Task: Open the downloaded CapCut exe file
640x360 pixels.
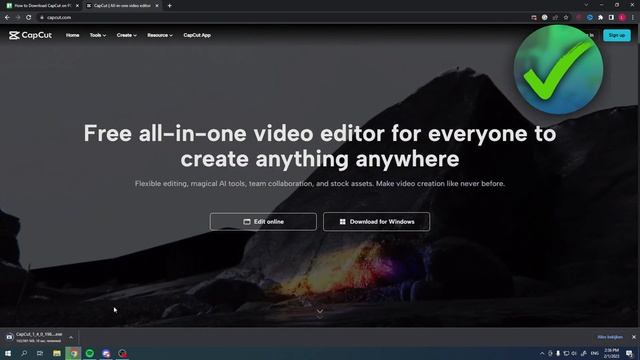Action: pos(35,337)
